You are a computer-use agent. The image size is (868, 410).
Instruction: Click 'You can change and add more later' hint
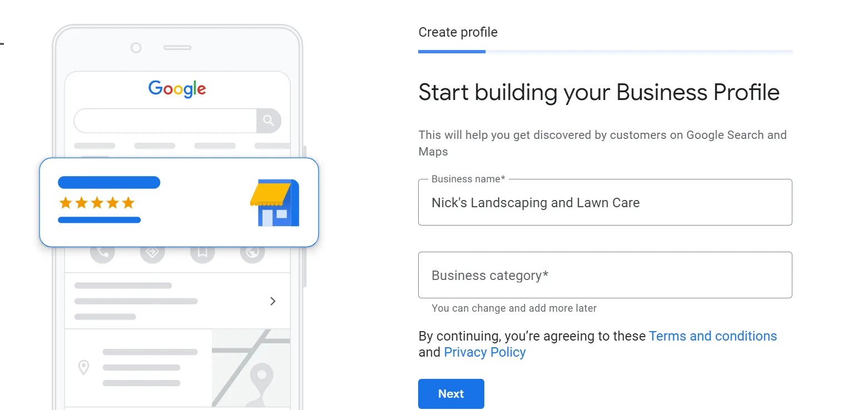click(514, 308)
